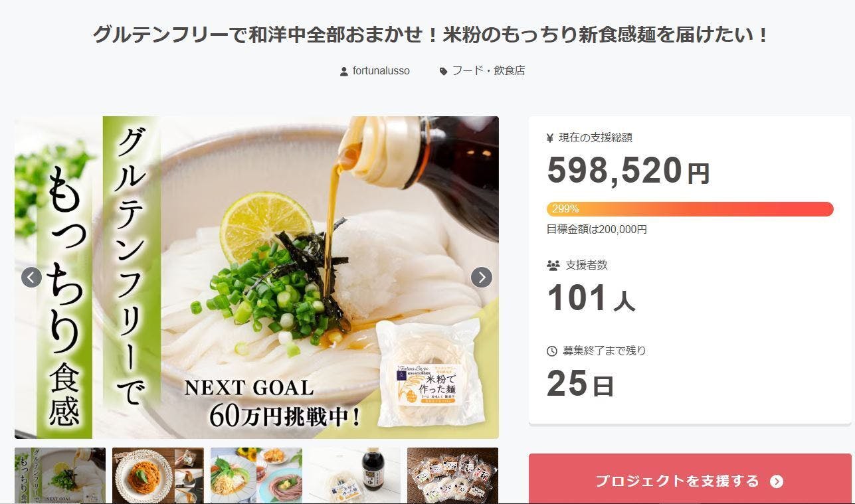Advance carousel with the next arrow
Screen dimensions: 855x504
click(482, 277)
